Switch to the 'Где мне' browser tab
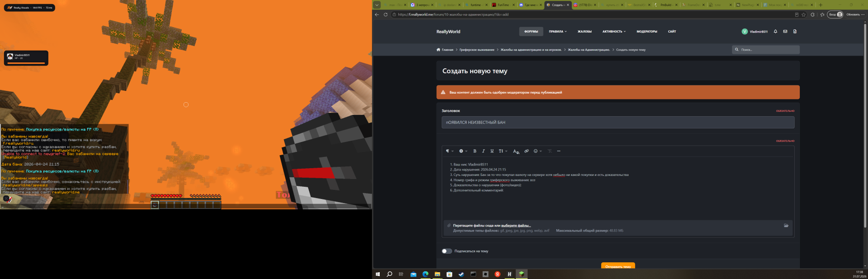The height and width of the screenshot is (279, 868). [x=530, y=5]
